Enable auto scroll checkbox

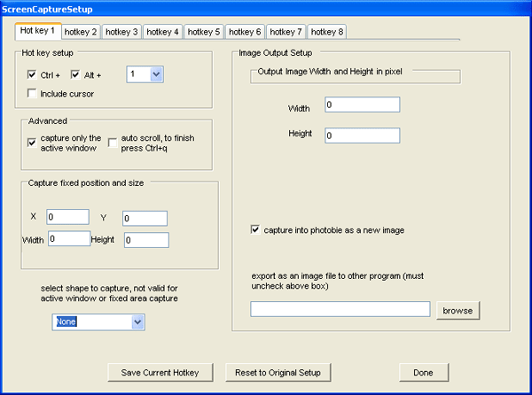[113, 143]
